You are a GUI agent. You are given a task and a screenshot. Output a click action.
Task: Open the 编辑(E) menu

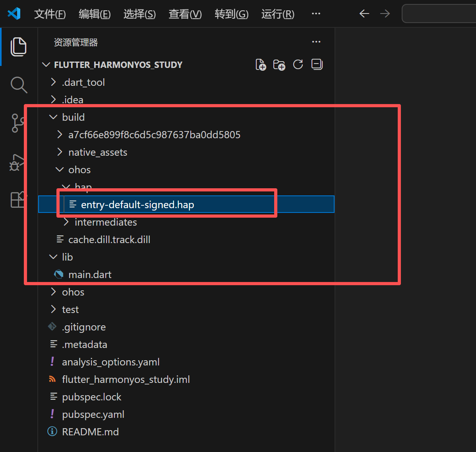tap(95, 14)
